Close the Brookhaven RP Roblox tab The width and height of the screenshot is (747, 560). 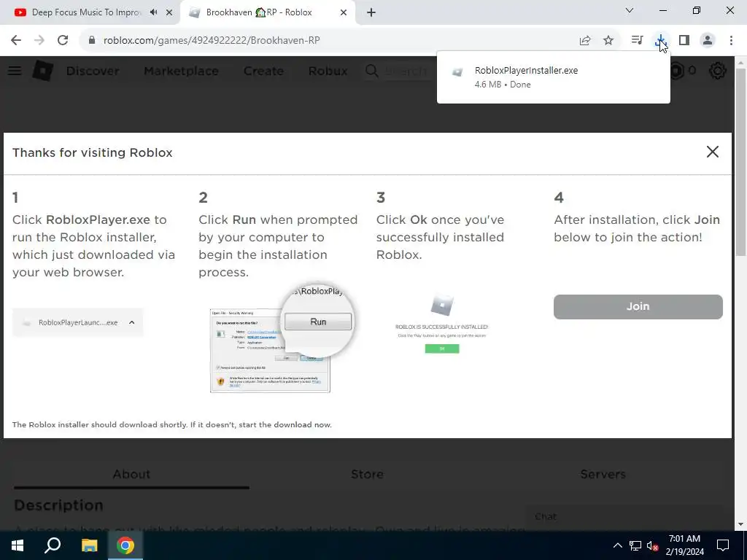(344, 12)
